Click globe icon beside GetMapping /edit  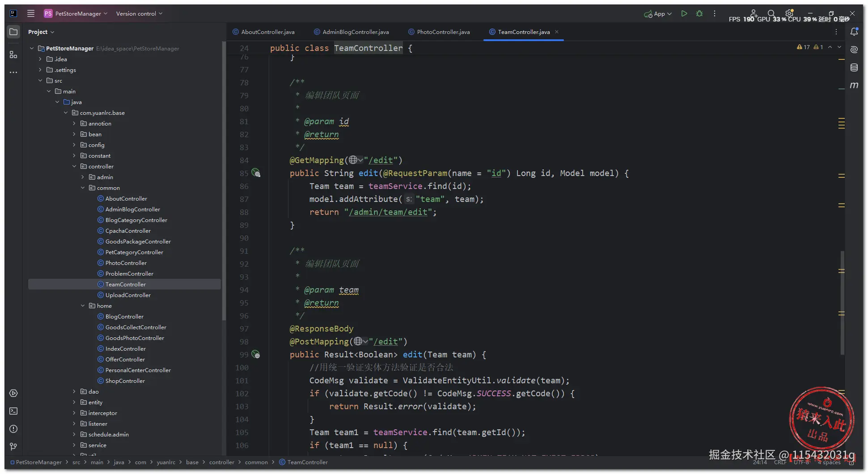coord(353,160)
